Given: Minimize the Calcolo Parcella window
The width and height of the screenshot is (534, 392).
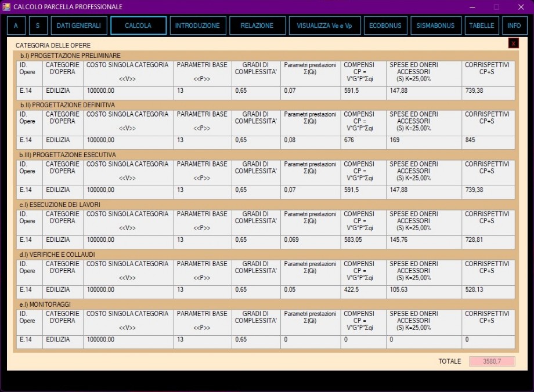Looking at the screenshot, I should [x=472, y=7].
